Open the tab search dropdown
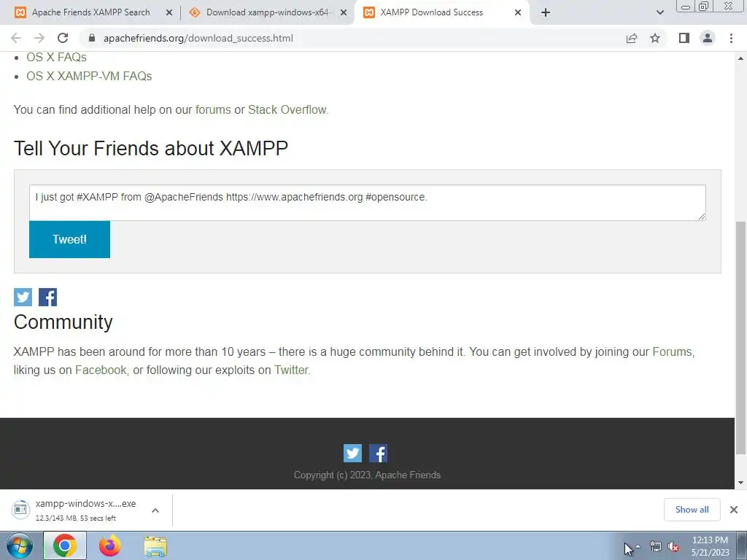This screenshot has height=560, width=747. (659, 12)
